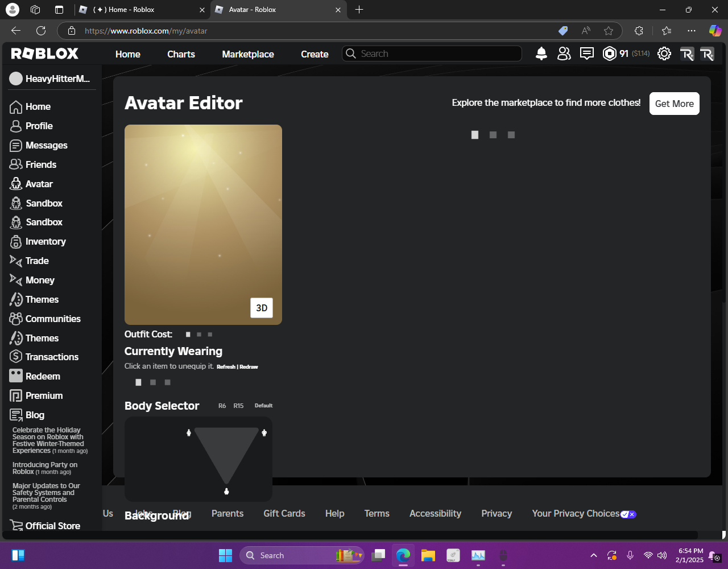
Task: Open the browser Settings and more menu
Action: 691,31
